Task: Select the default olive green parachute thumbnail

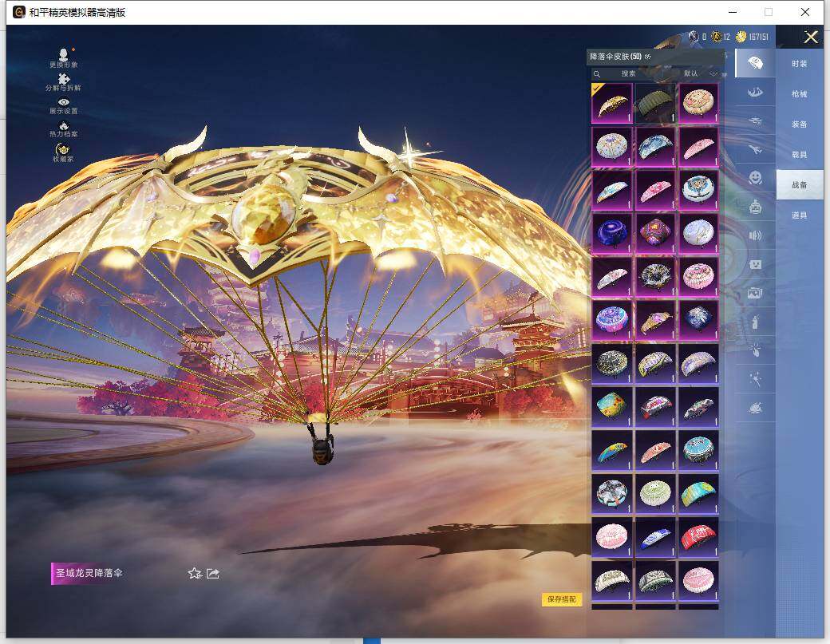Action: [x=655, y=104]
